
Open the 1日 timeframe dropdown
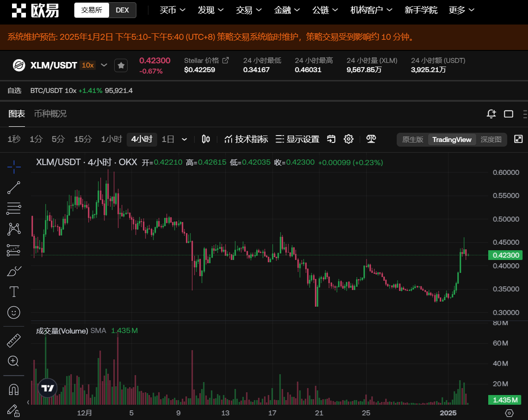(184, 139)
